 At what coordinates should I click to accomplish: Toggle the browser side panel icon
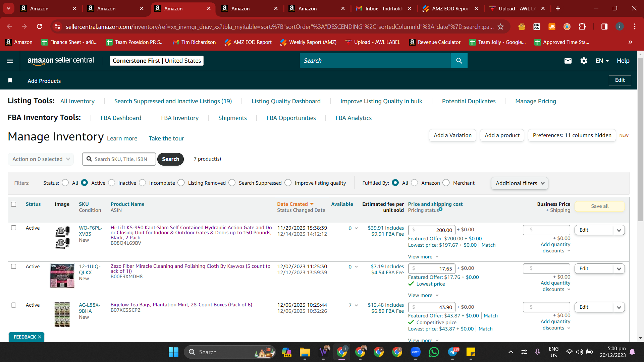604,26
